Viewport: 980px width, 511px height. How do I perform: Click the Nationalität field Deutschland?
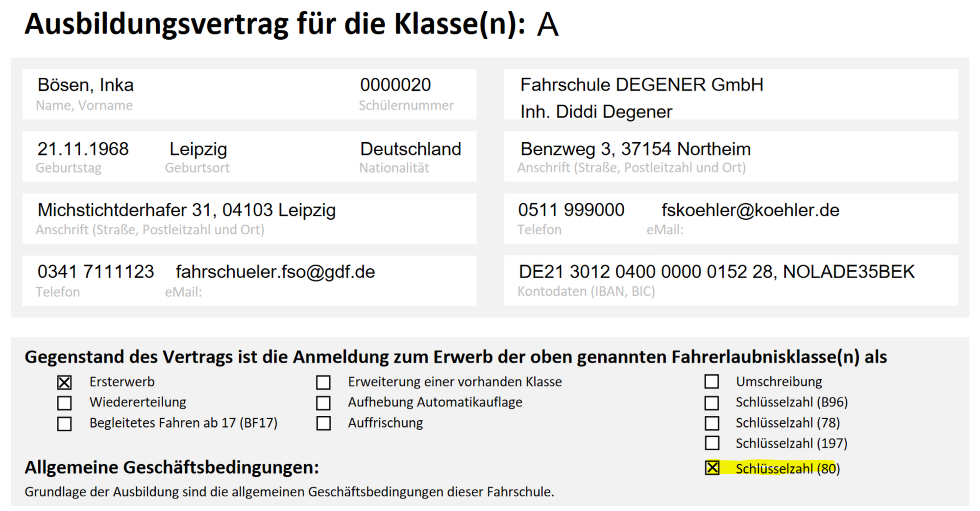[x=411, y=149]
